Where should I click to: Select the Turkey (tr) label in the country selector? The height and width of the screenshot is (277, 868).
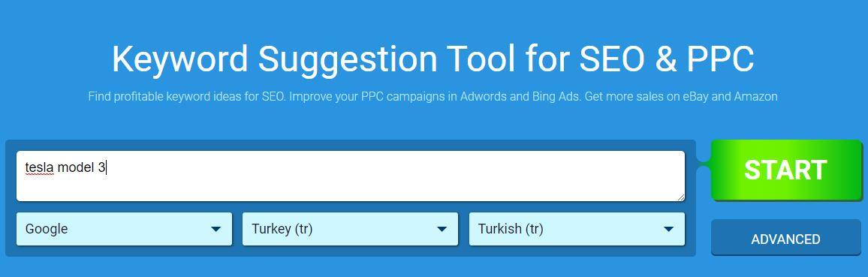point(282,229)
